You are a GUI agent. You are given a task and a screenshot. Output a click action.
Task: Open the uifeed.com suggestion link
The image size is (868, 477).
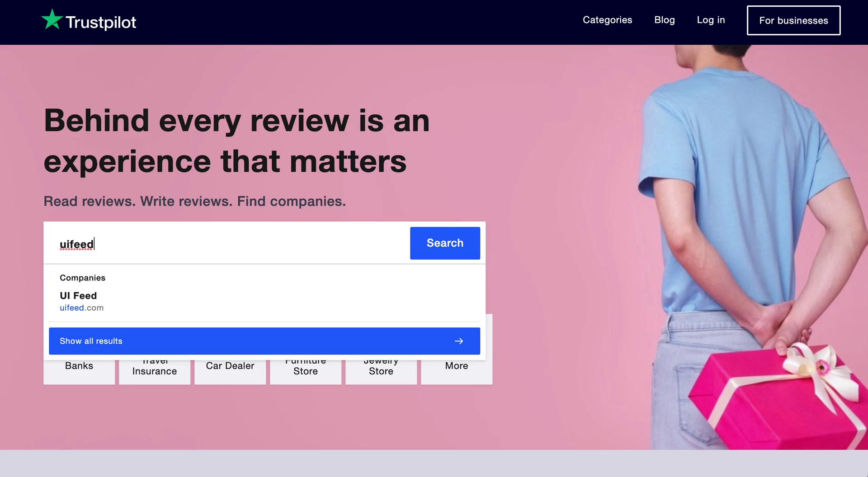tap(81, 308)
